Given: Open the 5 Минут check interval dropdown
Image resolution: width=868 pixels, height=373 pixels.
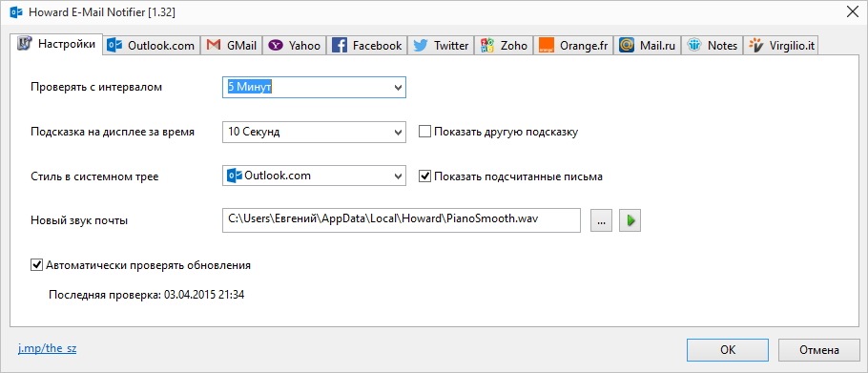Looking at the screenshot, I should pyautogui.click(x=314, y=88).
